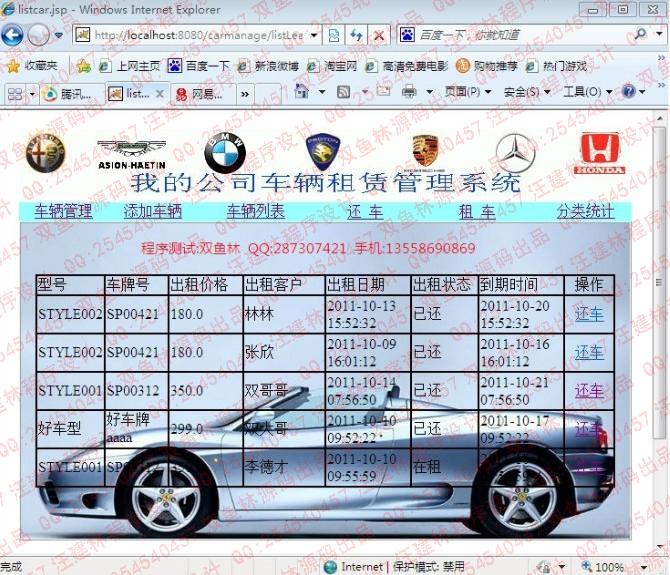The width and height of the screenshot is (670, 575).
Task: Click the blue Help question icon
Action: [x=629, y=91]
